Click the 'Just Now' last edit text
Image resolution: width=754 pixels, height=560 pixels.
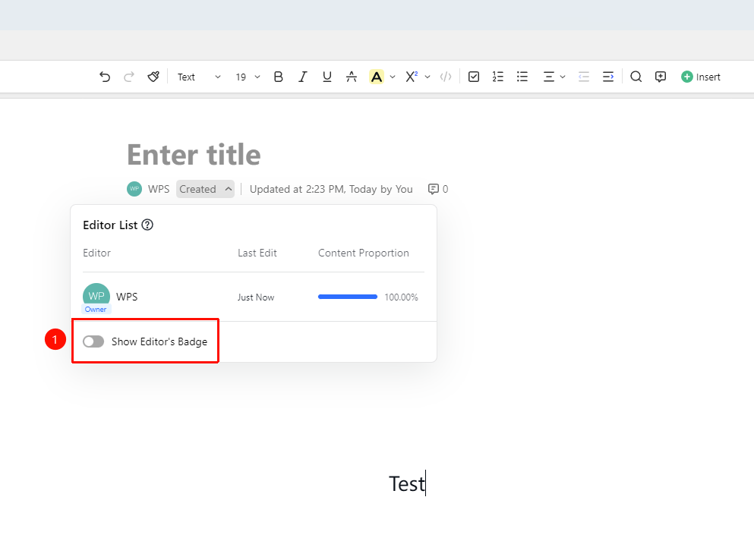[x=256, y=297]
